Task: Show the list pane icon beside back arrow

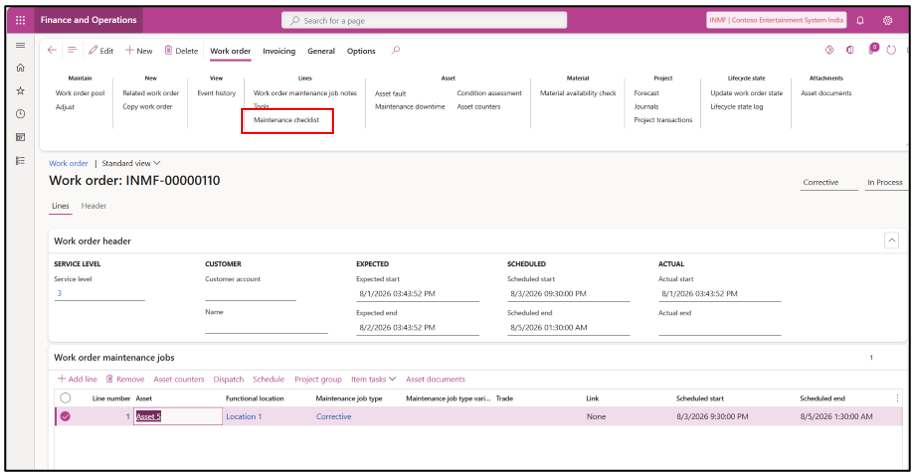Action: click(x=72, y=50)
